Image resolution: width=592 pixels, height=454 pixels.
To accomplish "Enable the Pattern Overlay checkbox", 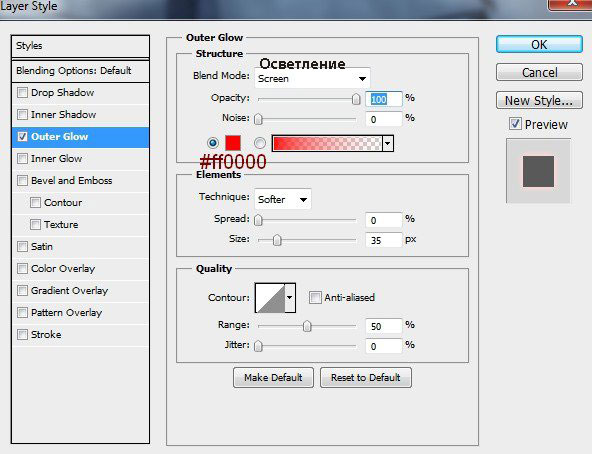I will point(23,312).
